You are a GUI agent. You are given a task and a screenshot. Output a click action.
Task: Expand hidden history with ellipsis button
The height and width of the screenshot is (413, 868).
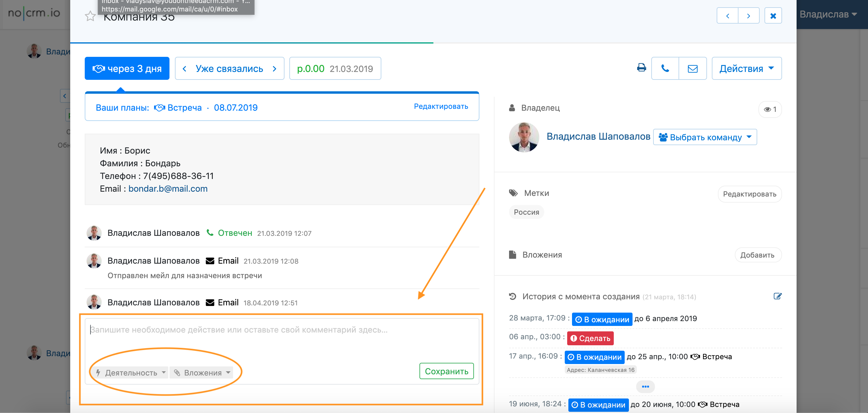[645, 386]
